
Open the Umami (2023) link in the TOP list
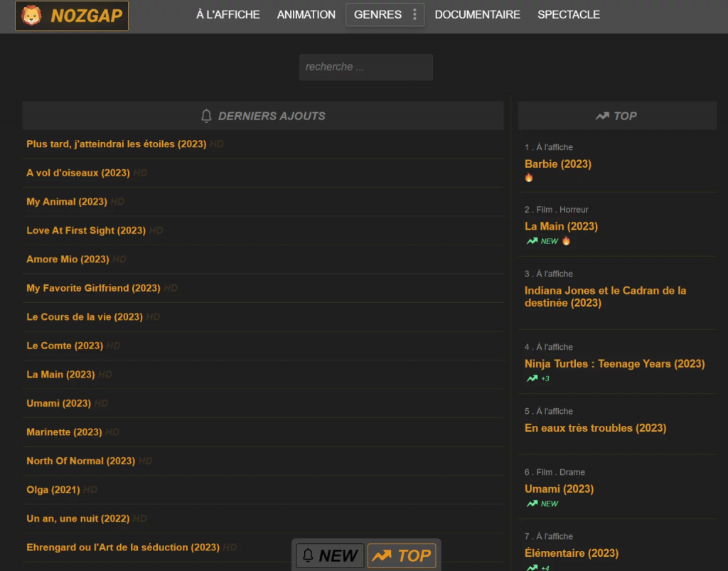pos(558,489)
